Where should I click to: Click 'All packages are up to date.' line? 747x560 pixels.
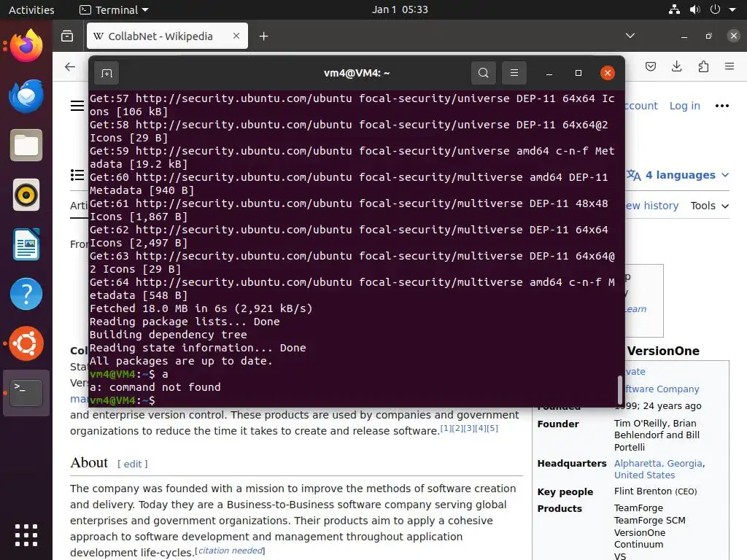[181, 361]
